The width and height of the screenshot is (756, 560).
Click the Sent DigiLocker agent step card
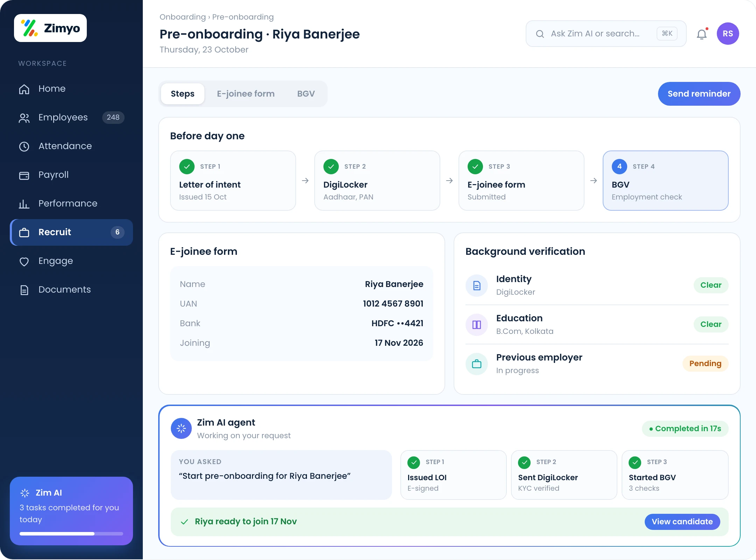coord(564,475)
